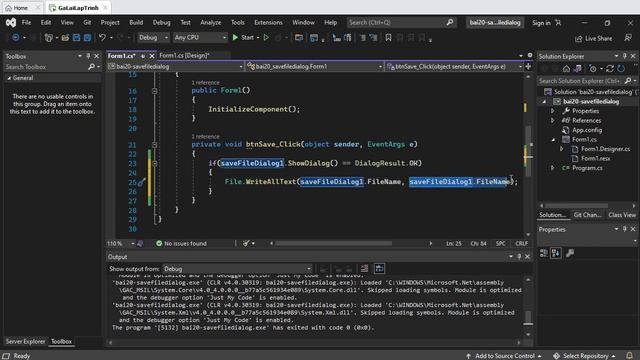640x360 pixels.
Task: Click the Output panel vertical scrollbar thumb
Action: click(x=528, y=317)
